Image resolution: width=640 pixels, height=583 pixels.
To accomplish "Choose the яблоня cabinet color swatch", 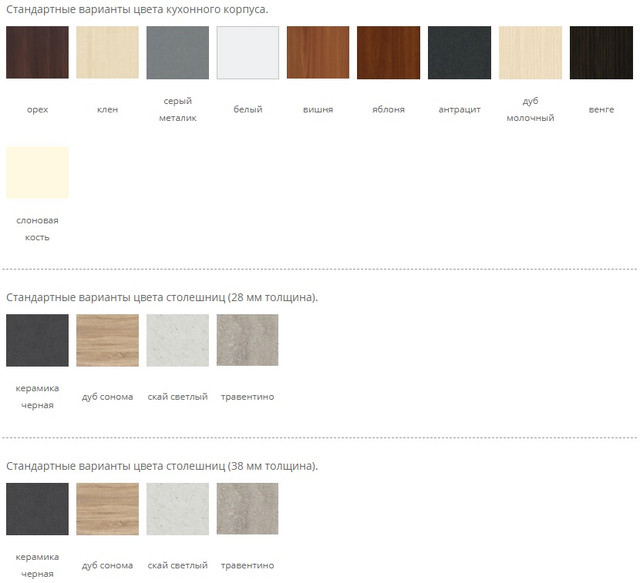I will pyautogui.click(x=388, y=52).
